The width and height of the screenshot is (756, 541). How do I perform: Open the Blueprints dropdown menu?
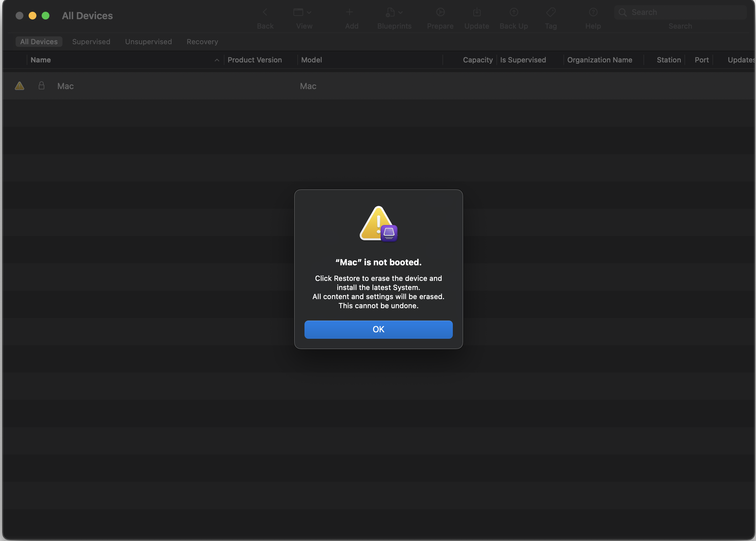394,13
